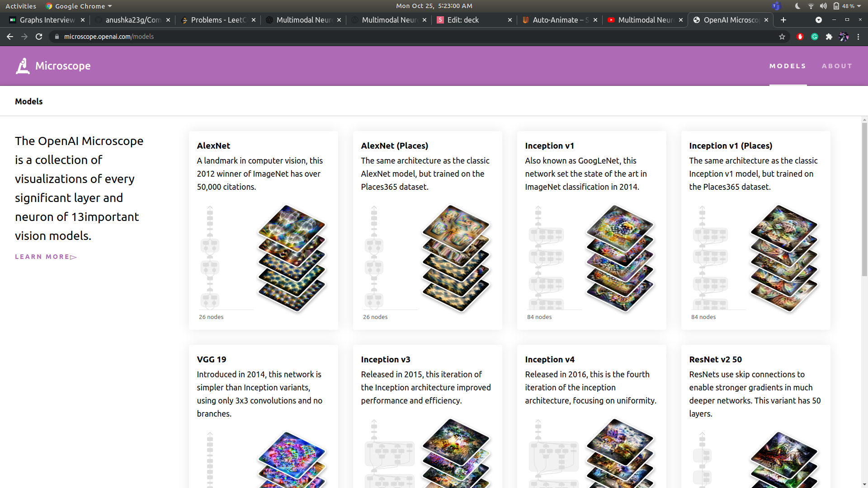Screen dimensions: 868x488
Task: Open the Chrome three-dot menu
Action: [858, 37]
